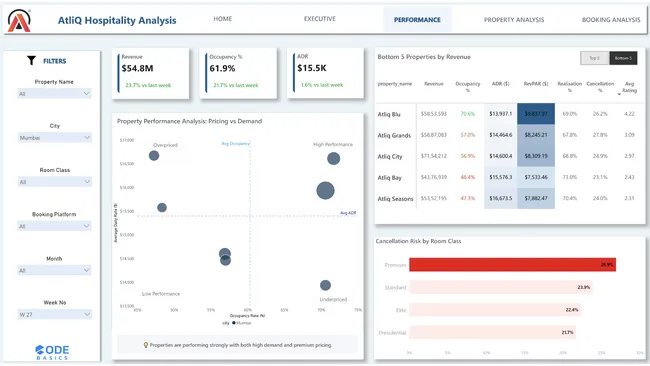Switch to PROPERTY ANALYSIS tab

click(x=514, y=19)
